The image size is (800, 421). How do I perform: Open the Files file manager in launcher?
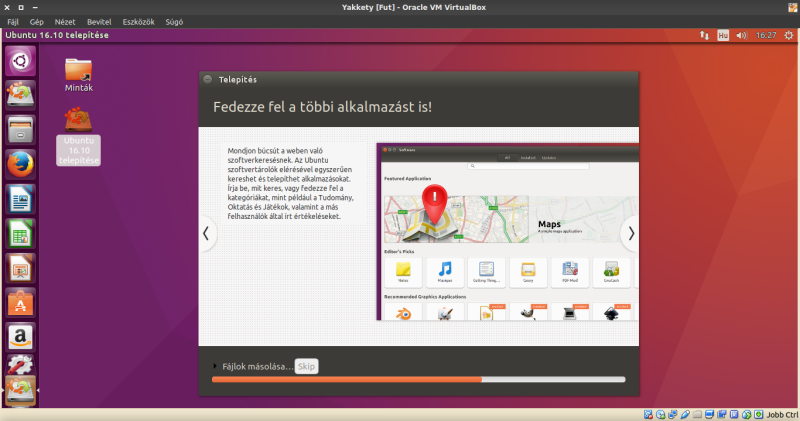point(20,130)
